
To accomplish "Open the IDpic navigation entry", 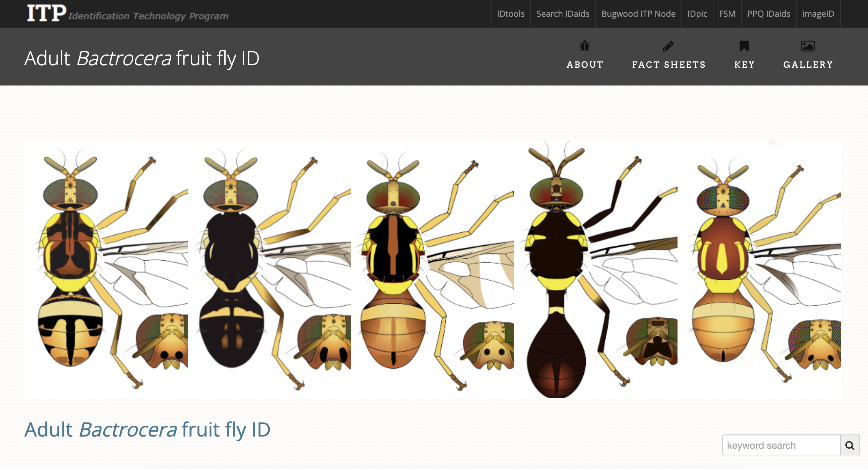I will tap(697, 14).
